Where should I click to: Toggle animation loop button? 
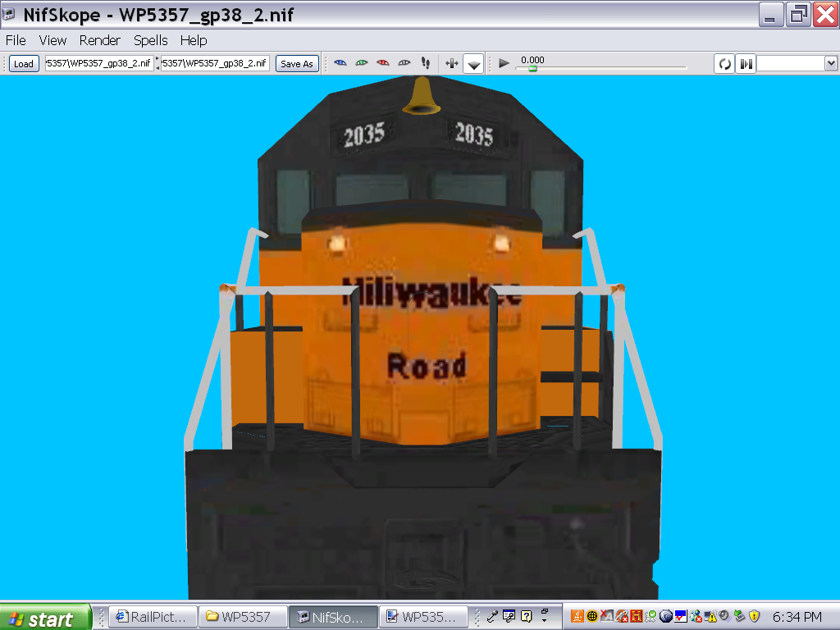tap(725, 64)
